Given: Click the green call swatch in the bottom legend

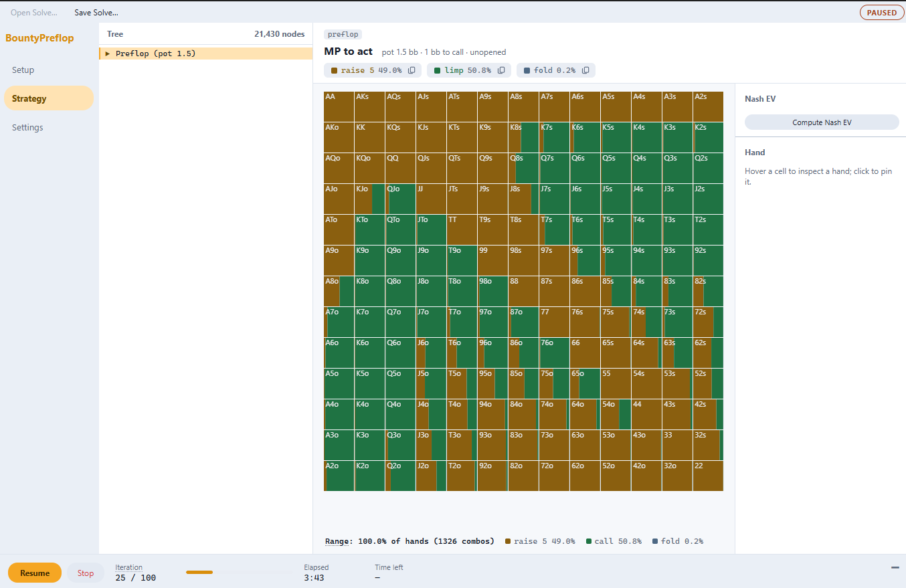Looking at the screenshot, I should tap(590, 541).
